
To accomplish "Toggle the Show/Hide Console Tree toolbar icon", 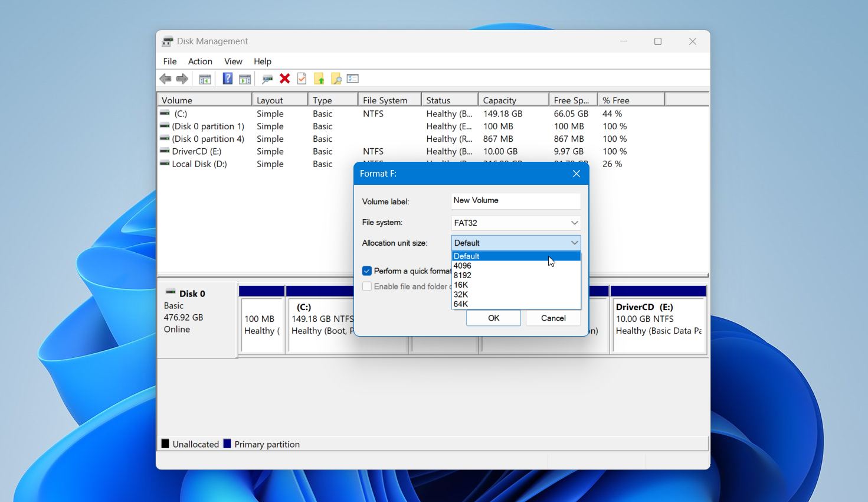I will coord(205,79).
